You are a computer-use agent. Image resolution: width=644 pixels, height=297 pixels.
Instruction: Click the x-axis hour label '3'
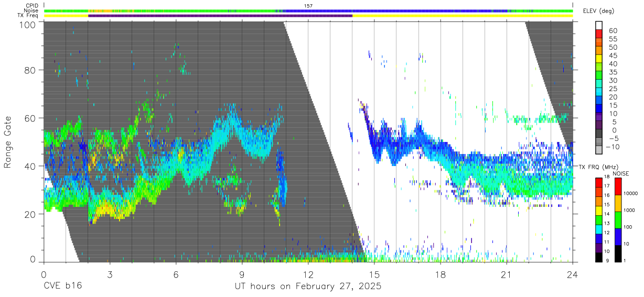[x=110, y=274]
